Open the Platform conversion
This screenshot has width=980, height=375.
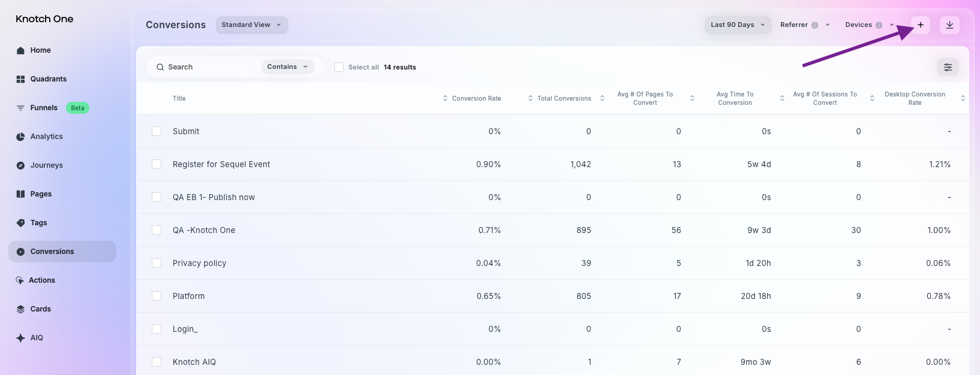click(189, 296)
